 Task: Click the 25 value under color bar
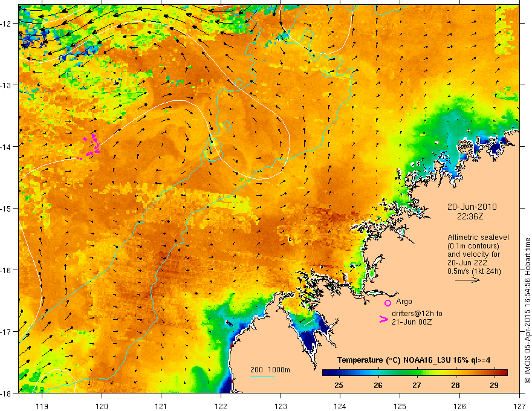(x=339, y=385)
